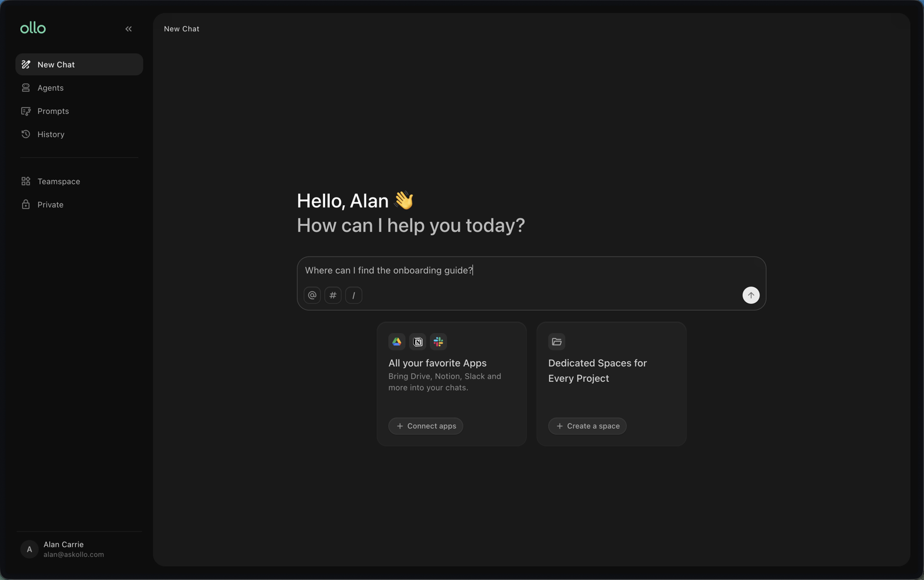
Task: Open the Alan Carrie name text
Action: click(64, 545)
